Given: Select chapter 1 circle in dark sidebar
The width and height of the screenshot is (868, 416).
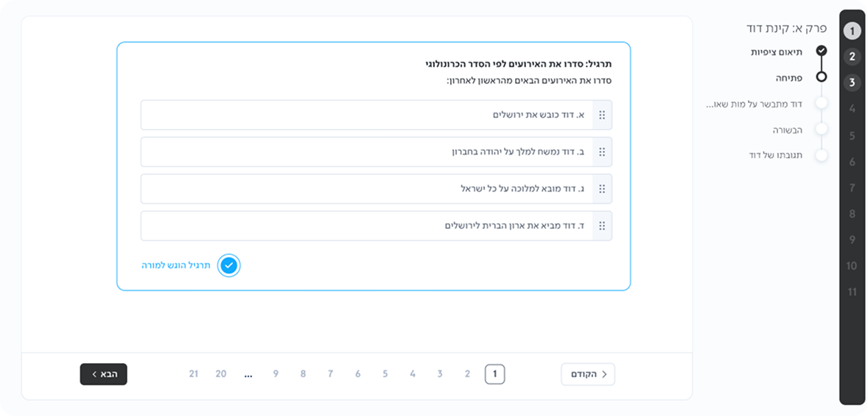Looking at the screenshot, I should (x=852, y=30).
